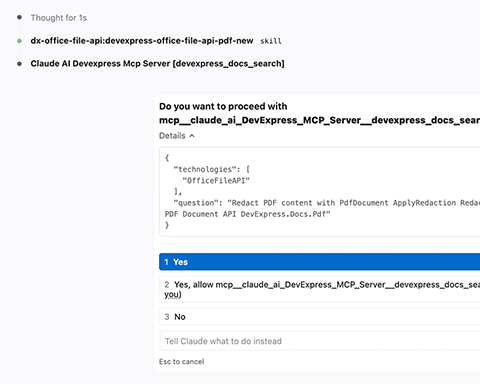
Task: Click the "OfficeFileAPI" value in JSON
Action: [216, 181]
